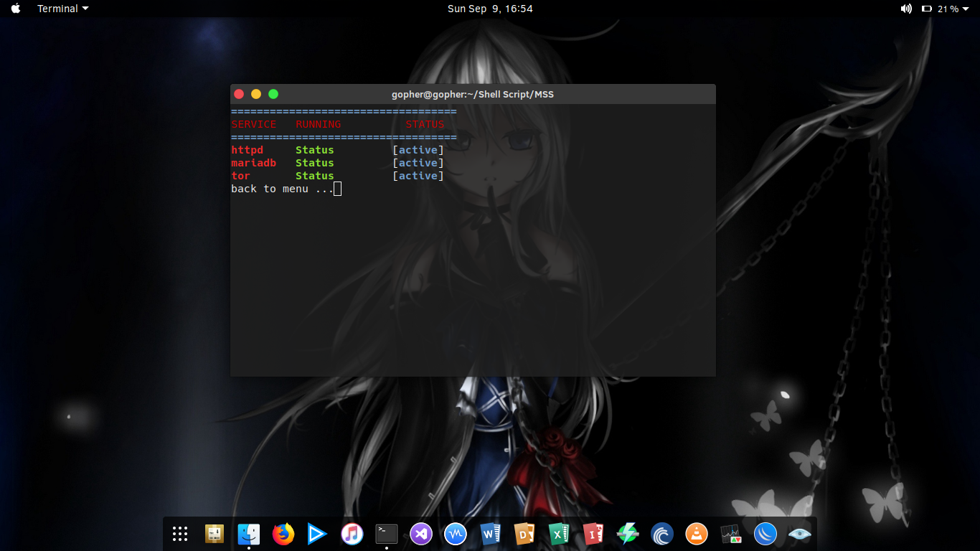Click the 'back to menu ...' prompt line

coord(283,189)
